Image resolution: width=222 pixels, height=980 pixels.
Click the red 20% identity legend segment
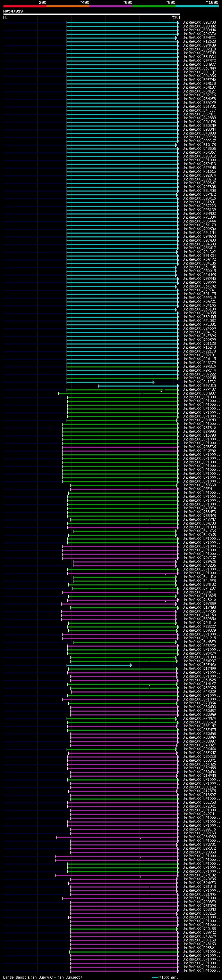coord(25,6)
